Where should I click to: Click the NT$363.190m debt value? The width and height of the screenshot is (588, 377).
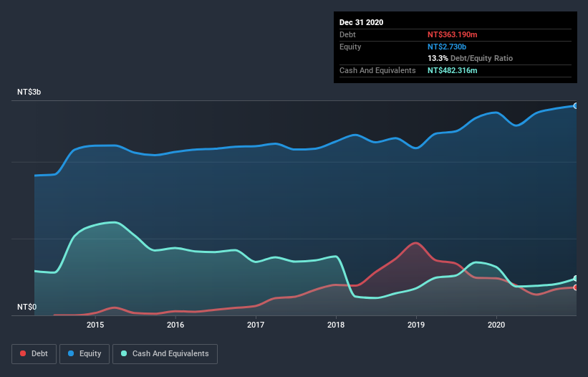[x=452, y=34]
